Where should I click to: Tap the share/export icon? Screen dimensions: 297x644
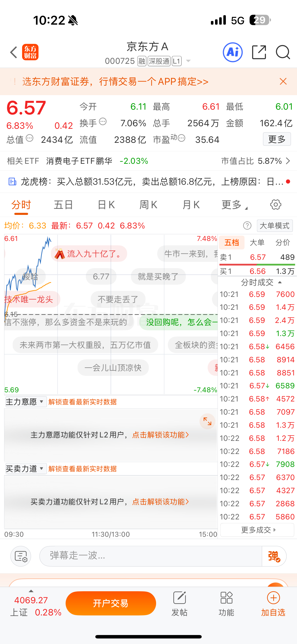tap(259, 52)
